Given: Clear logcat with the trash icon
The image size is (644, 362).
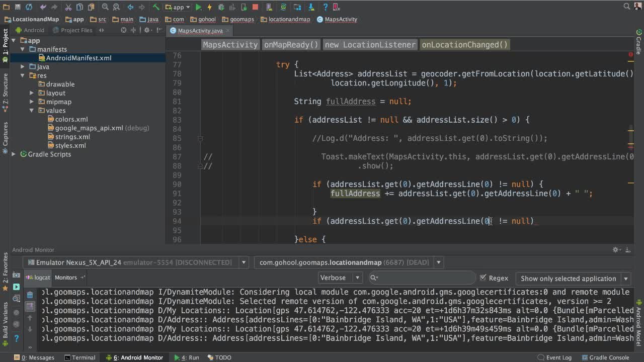Looking at the screenshot, I should pos(30,295).
